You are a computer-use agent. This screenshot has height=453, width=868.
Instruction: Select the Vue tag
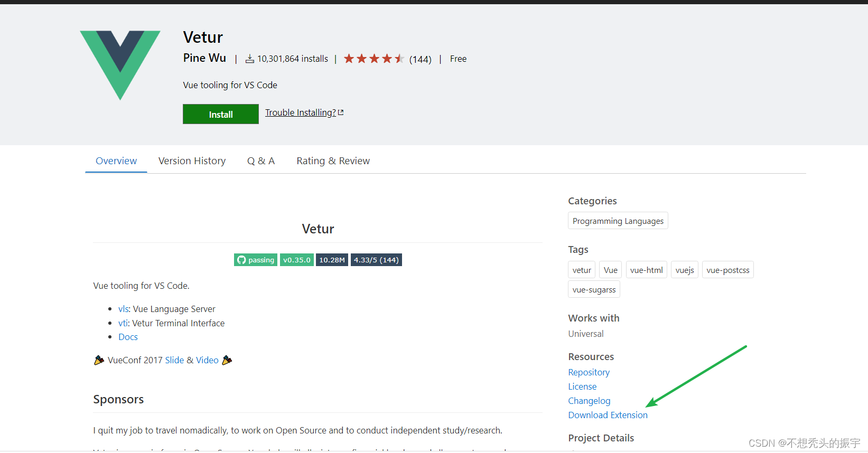pyautogui.click(x=611, y=270)
